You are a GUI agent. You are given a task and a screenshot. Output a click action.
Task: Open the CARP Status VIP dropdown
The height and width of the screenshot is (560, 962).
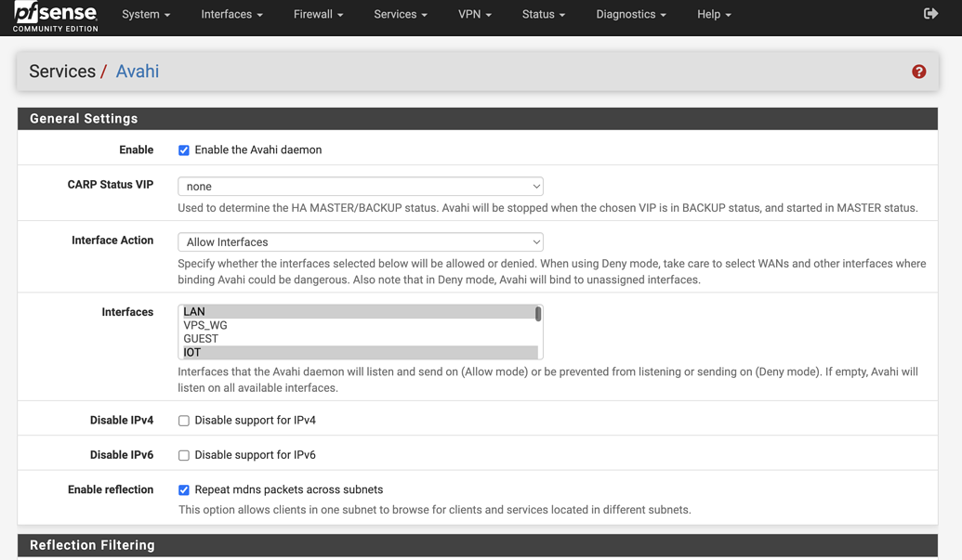[360, 187]
